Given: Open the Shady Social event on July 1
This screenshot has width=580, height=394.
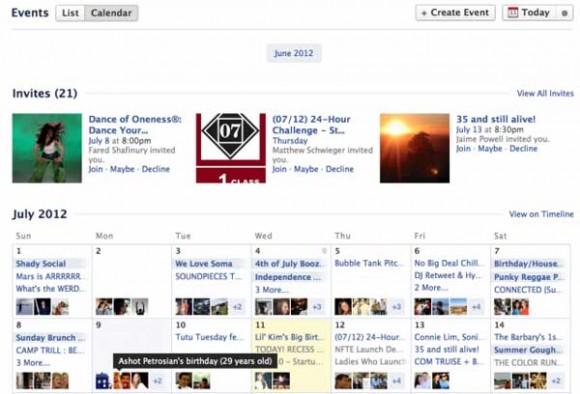Looking at the screenshot, I should (x=41, y=264).
